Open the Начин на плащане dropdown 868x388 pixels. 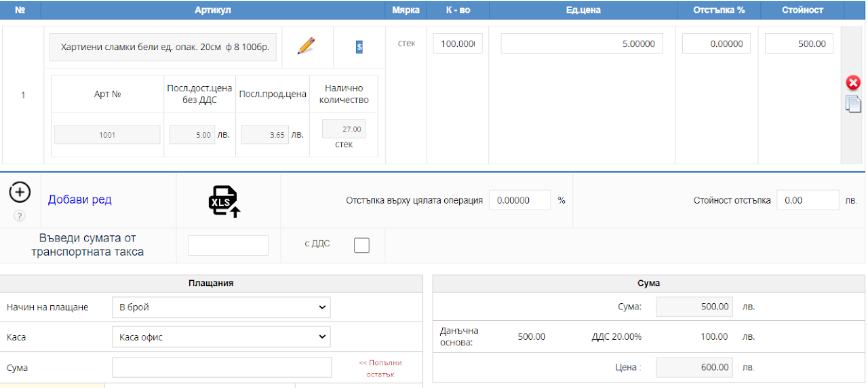pyautogui.click(x=222, y=307)
